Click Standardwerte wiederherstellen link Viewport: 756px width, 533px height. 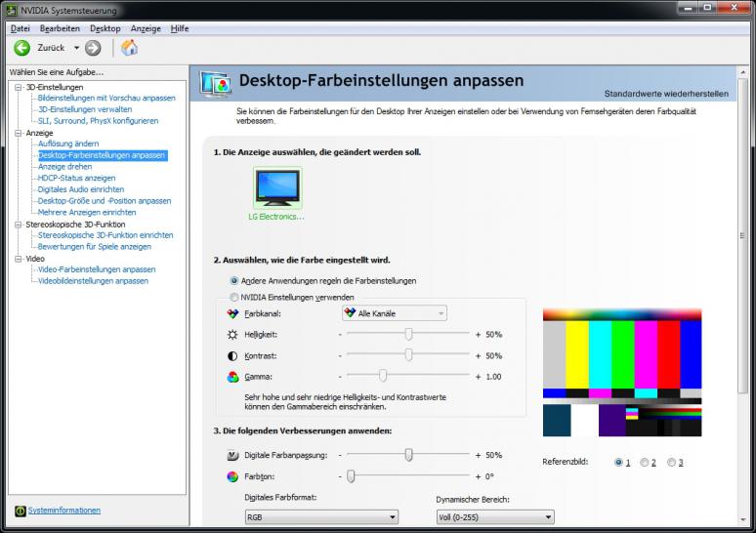point(666,94)
